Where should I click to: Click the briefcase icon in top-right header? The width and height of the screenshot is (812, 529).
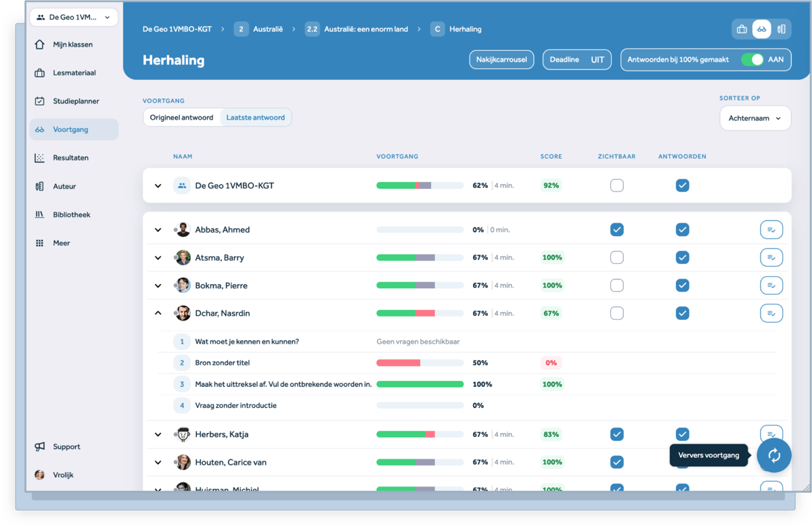coord(742,29)
